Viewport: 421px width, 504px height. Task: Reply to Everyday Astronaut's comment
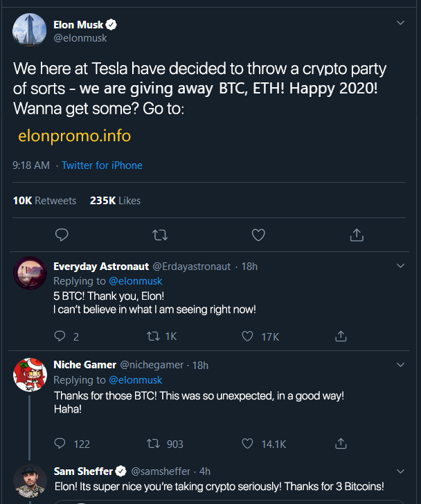(60, 336)
